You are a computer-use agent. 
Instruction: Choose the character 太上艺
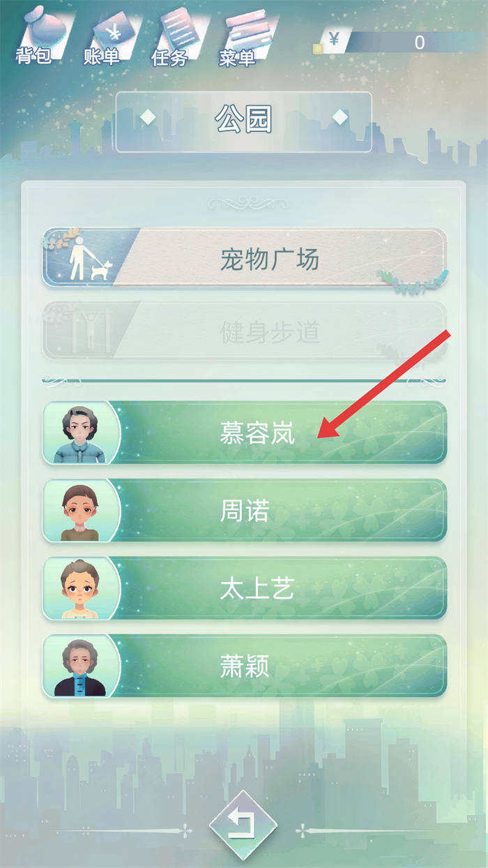click(x=244, y=588)
